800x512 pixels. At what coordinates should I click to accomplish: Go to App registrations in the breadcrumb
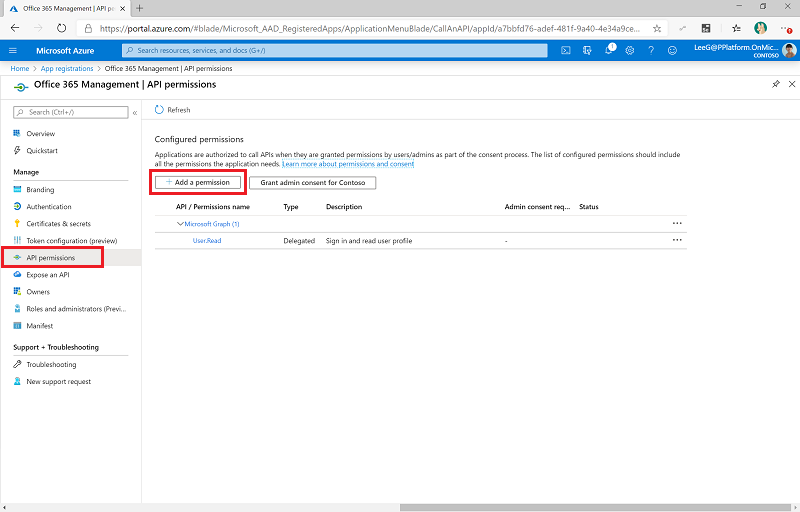pos(67,68)
